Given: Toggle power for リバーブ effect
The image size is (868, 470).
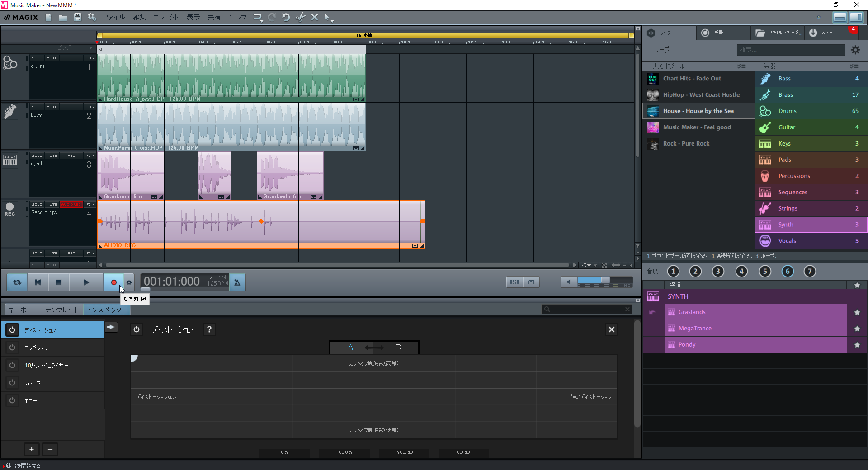Looking at the screenshot, I should coord(12,383).
